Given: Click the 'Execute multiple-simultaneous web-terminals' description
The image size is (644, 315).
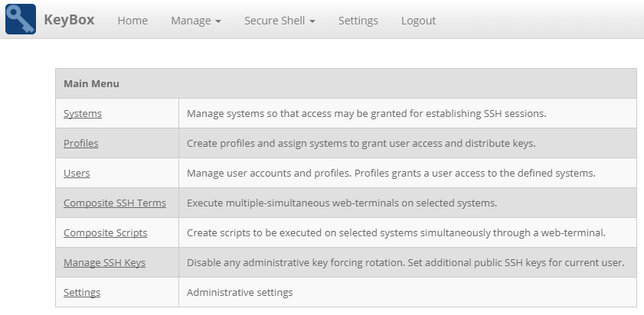Looking at the screenshot, I should coord(342,203).
